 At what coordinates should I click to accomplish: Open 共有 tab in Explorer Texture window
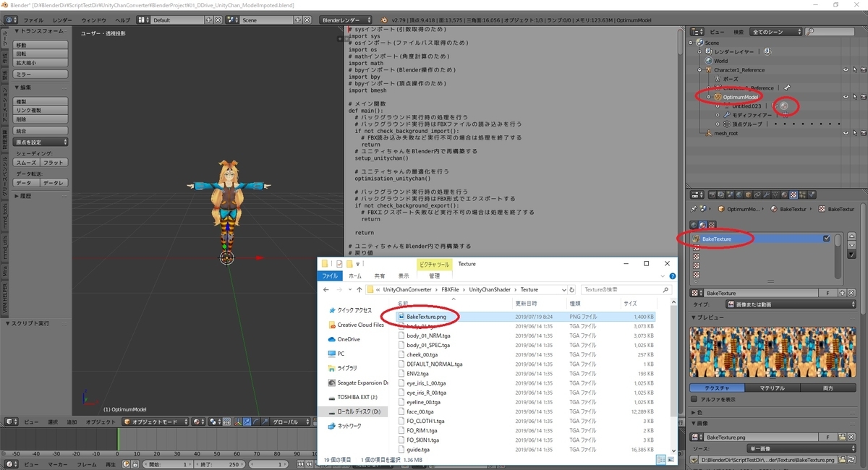pos(380,275)
